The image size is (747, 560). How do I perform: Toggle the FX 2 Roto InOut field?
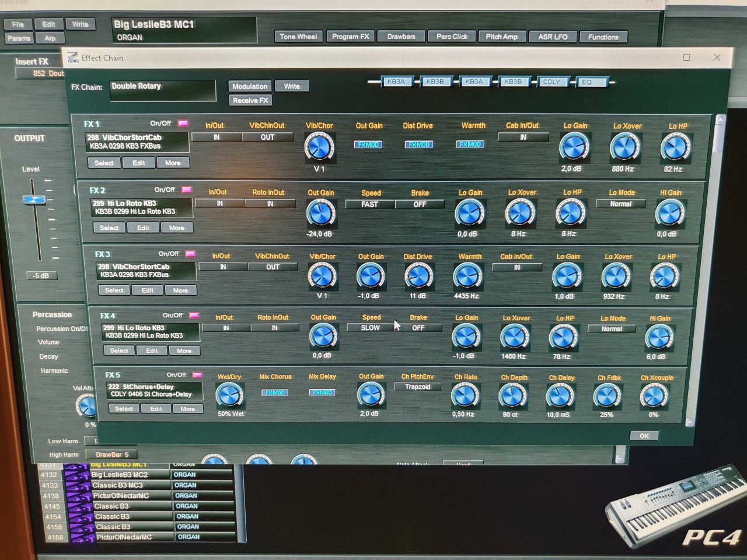270,204
